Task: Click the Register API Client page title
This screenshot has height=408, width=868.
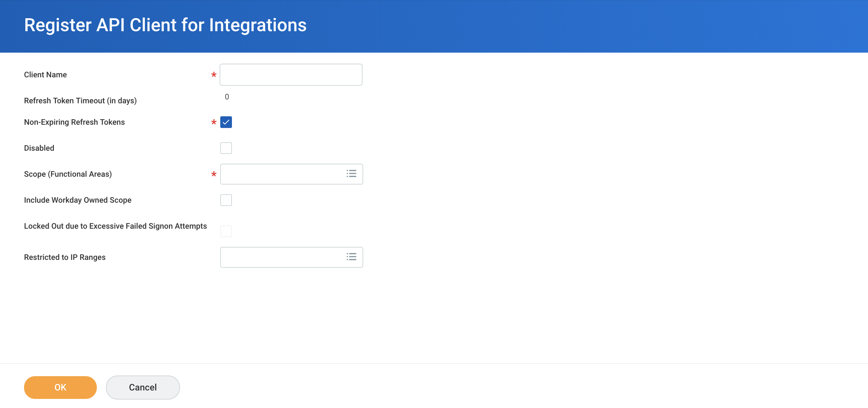Action: tap(165, 25)
